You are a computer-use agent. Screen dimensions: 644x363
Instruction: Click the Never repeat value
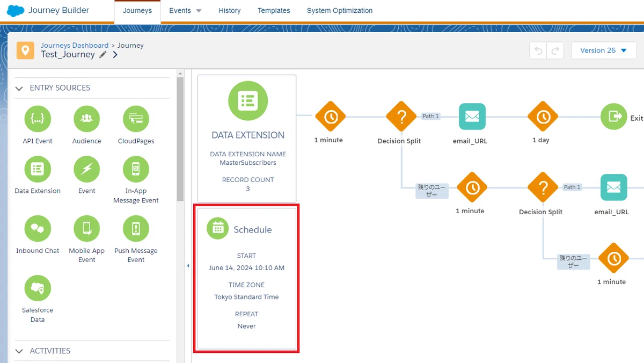click(x=247, y=326)
